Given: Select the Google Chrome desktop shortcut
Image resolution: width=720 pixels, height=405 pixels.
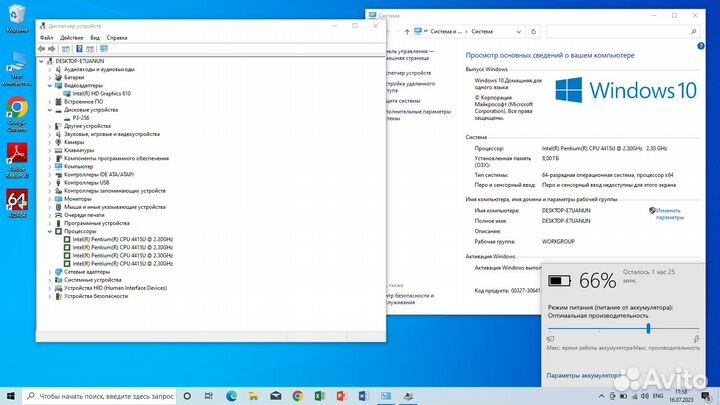Looking at the screenshot, I should [x=17, y=114].
